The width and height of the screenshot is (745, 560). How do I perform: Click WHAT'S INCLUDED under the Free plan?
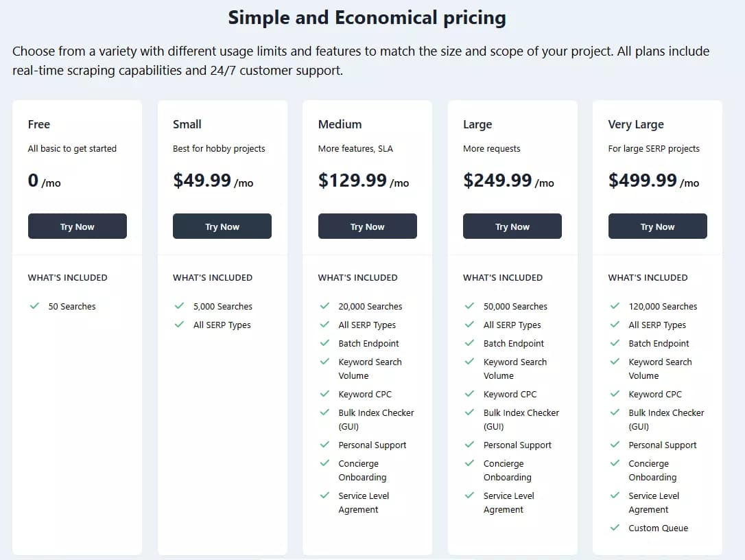pos(67,277)
